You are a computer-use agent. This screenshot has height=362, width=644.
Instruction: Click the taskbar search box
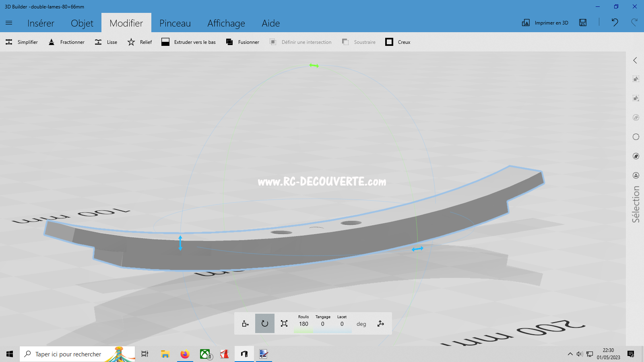coord(77,354)
